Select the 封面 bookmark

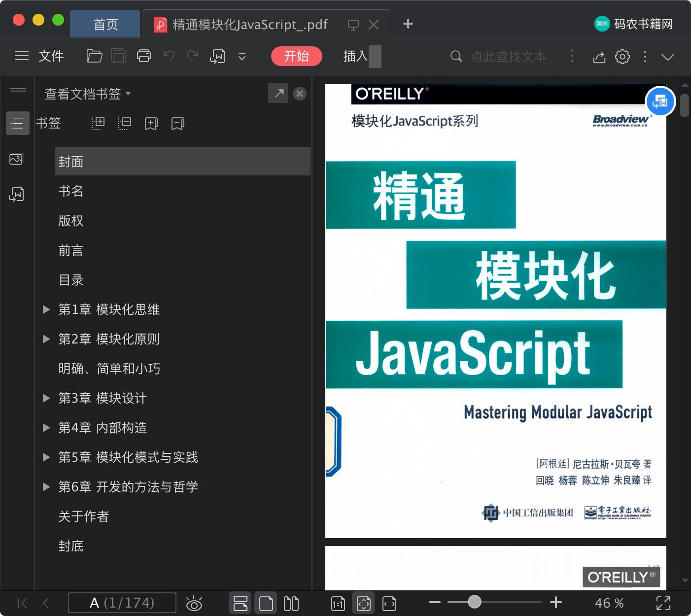click(x=183, y=161)
